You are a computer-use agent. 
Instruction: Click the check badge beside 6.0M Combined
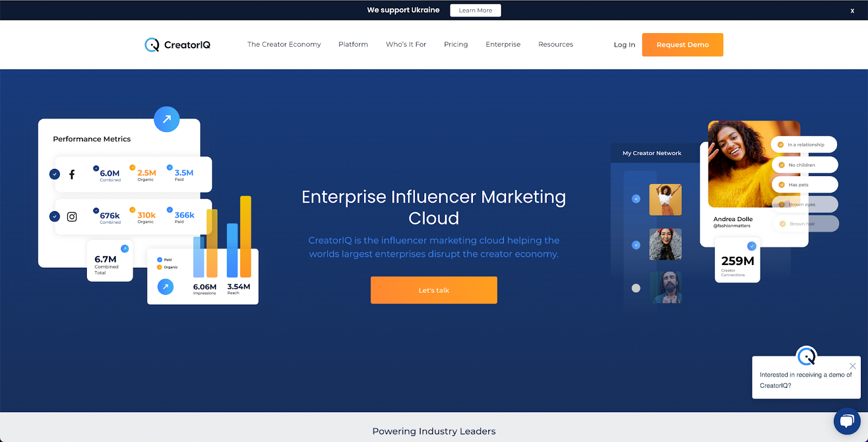tap(96, 168)
